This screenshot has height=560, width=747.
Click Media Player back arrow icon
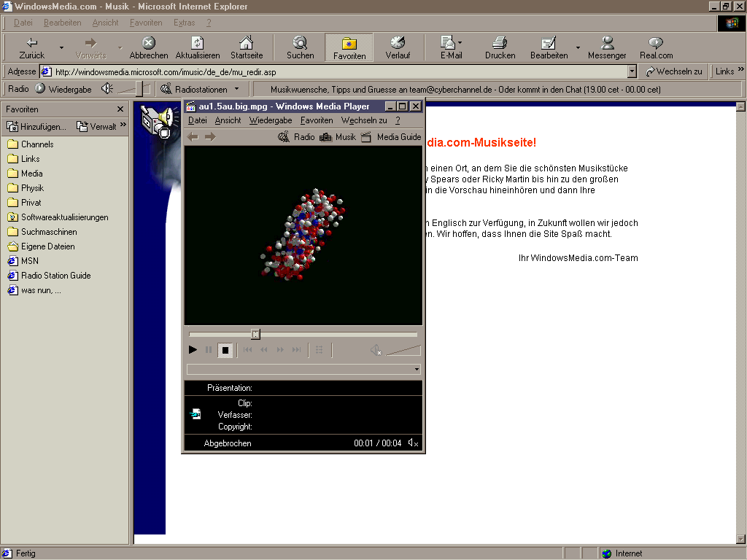(x=193, y=137)
